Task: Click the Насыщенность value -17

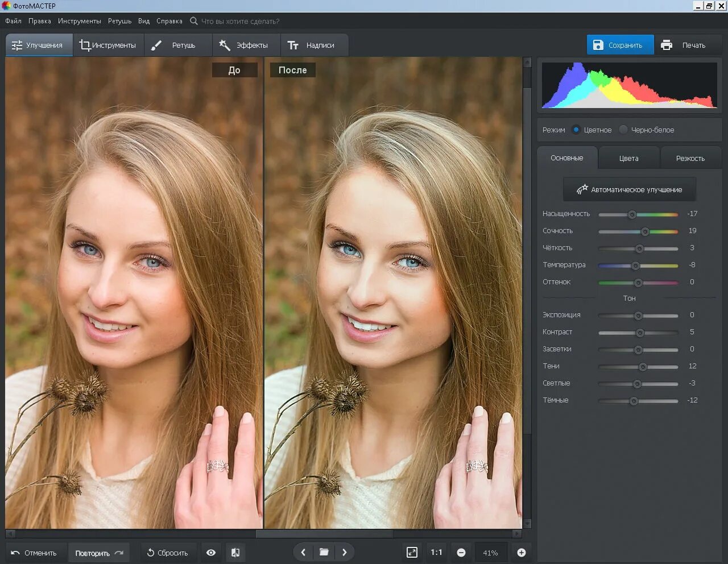Action: [x=692, y=214]
